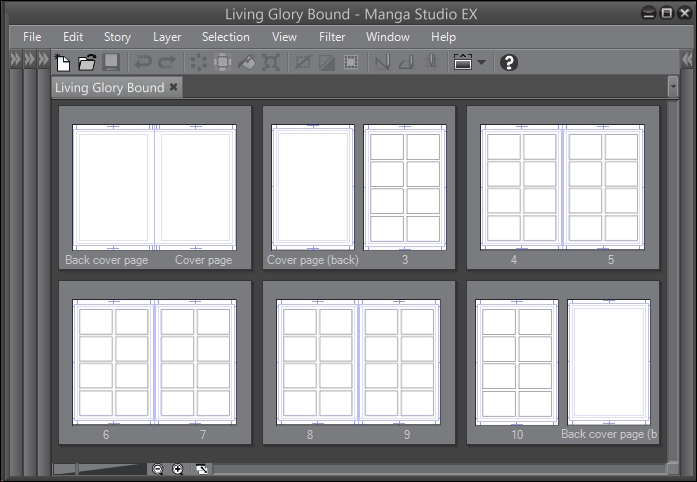This screenshot has width=697, height=482.
Task: Select the page 4 thumbnail
Action: pos(521,187)
